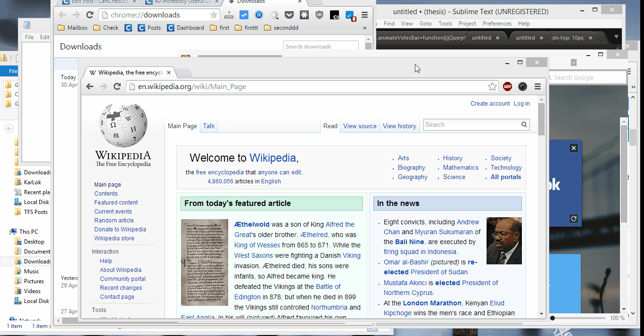
Task: Open the View history tab
Action: point(399,126)
